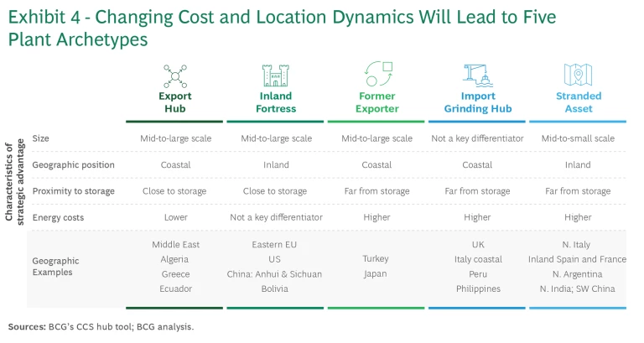Click the US example under Inland Fortress
The width and height of the screenshot is (644, 343).
[275, 259]
